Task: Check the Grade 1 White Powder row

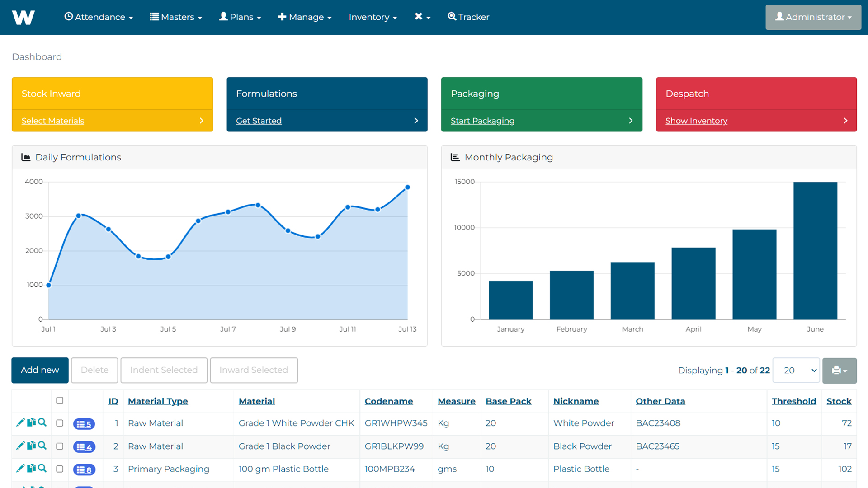Action: coord(60,423)
